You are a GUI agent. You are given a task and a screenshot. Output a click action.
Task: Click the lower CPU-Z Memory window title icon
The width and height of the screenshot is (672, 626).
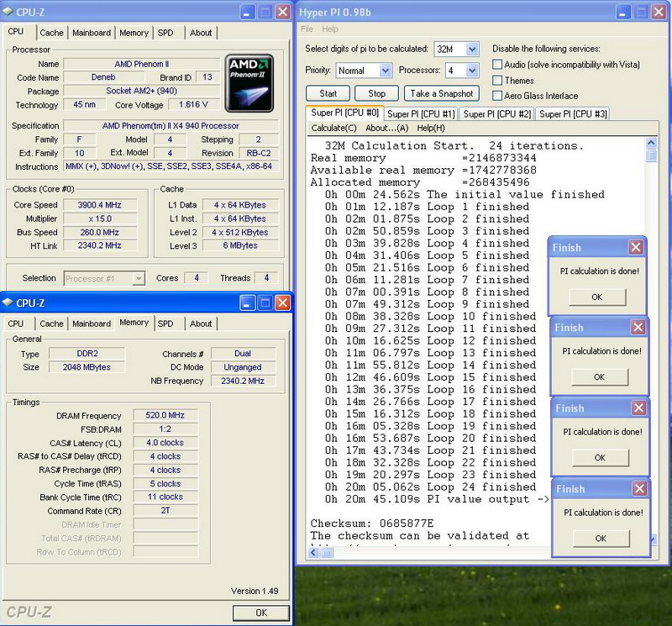[9, 303]
